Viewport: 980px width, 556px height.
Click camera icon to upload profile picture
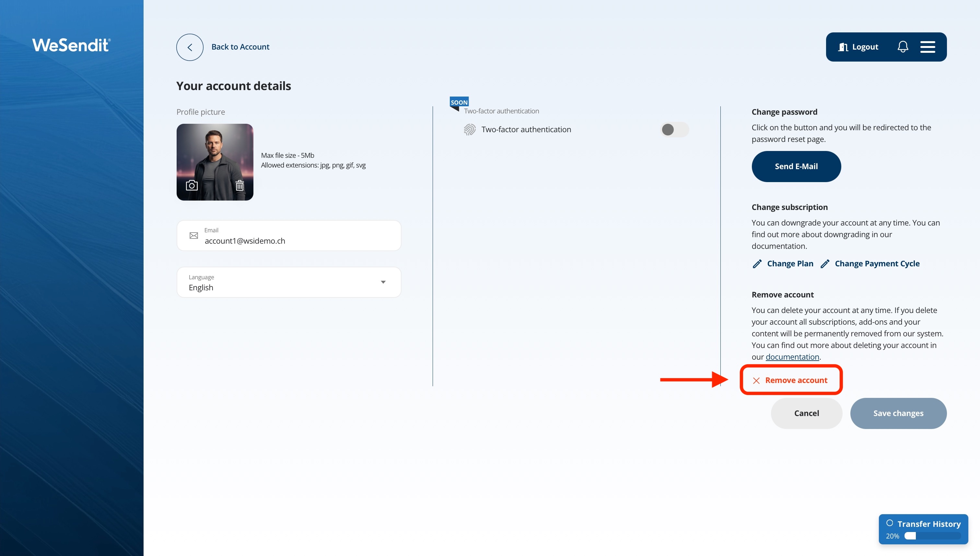(191, 186)
